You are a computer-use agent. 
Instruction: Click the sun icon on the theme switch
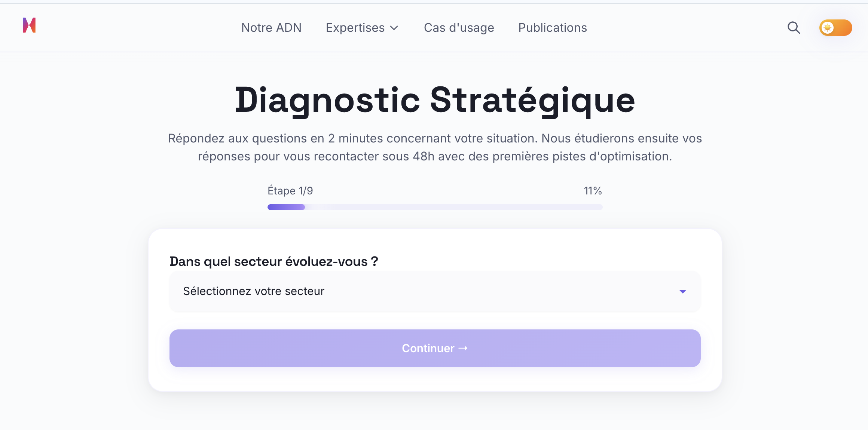pos(828,28)
